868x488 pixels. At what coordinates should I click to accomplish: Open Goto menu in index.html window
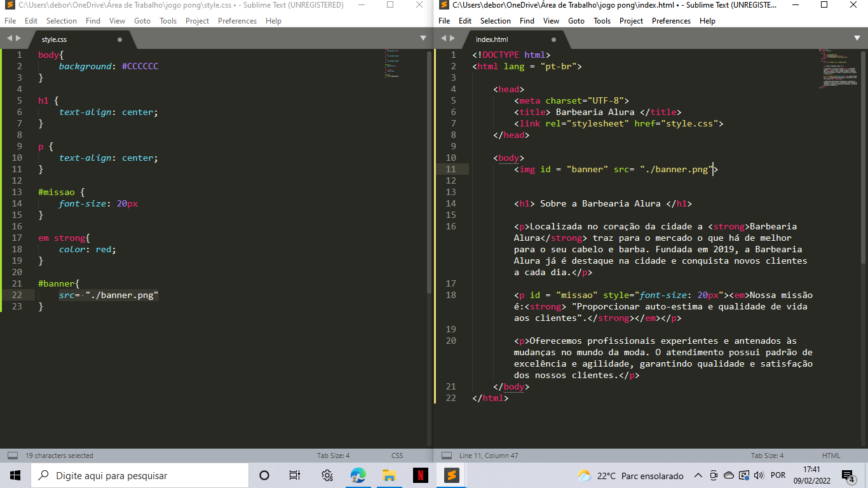click(x=576, y=20)
